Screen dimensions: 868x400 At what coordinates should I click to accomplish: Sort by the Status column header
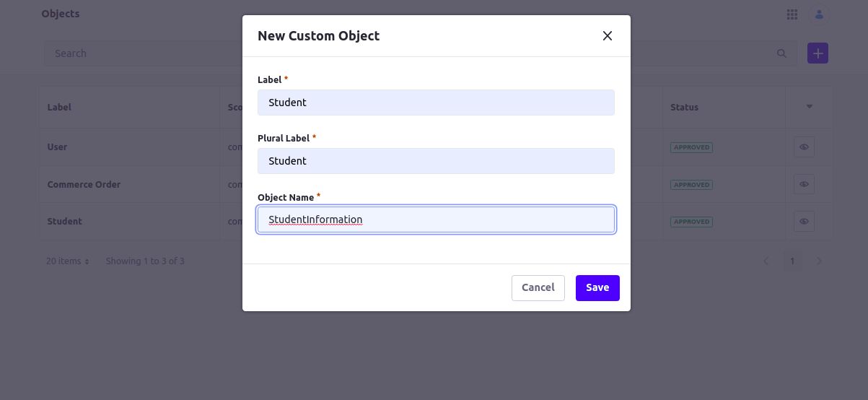[x=684, y=107]
